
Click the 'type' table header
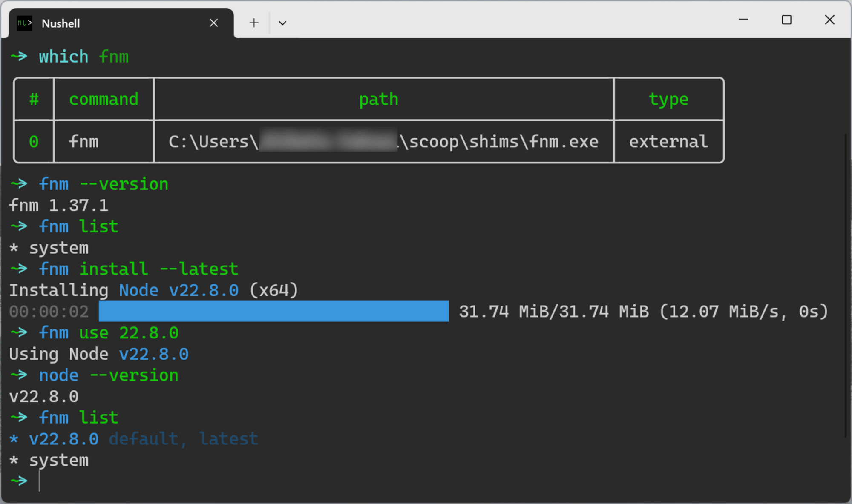[x=668, y=99]
